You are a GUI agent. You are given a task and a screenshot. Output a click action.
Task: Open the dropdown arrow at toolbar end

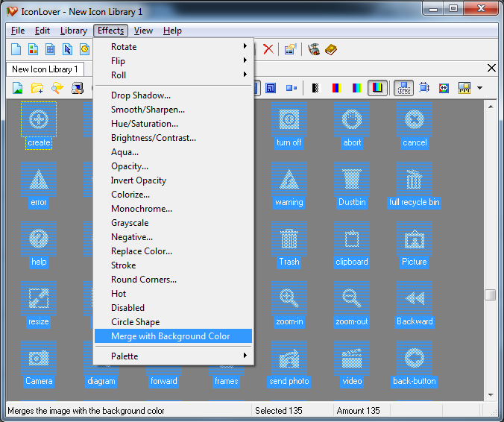coord(479,88)
